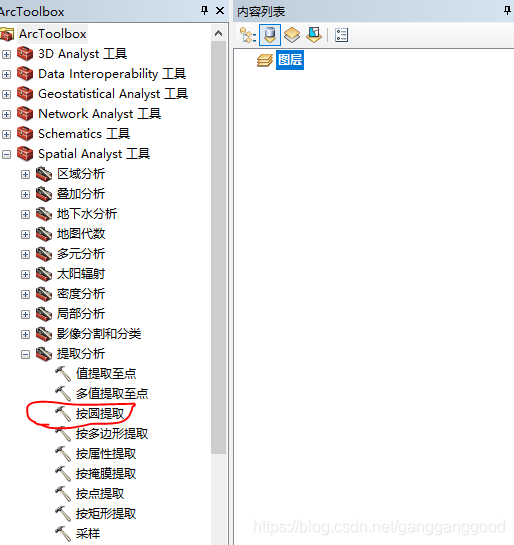Select List By Source icon
Viewport: 514px width, 545px height.
(270, 35)
